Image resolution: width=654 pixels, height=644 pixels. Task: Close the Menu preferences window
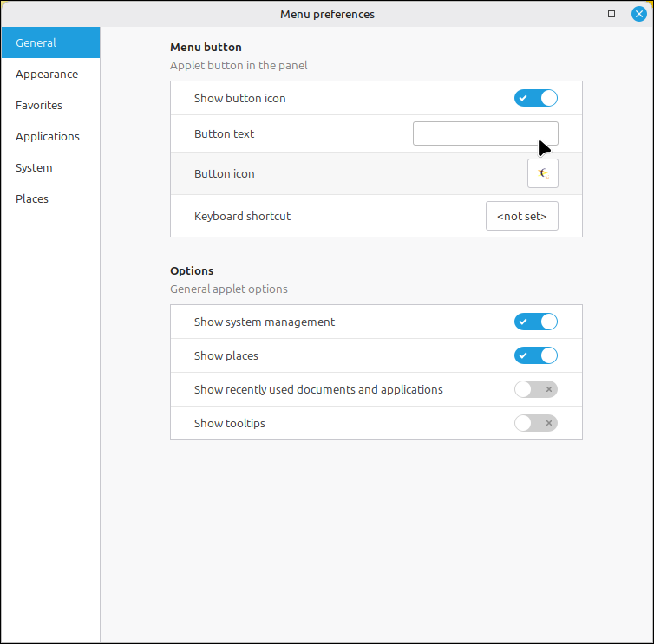638,14
